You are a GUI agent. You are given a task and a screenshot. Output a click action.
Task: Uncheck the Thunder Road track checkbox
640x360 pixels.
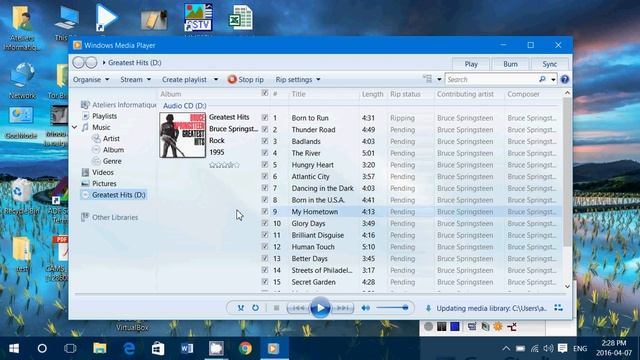(265, 129)
